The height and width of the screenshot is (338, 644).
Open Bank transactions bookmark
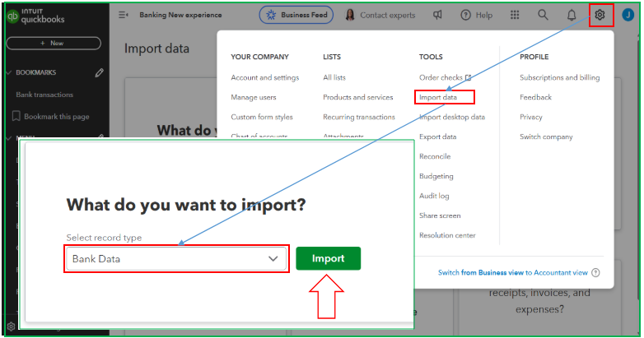point(44,95)
